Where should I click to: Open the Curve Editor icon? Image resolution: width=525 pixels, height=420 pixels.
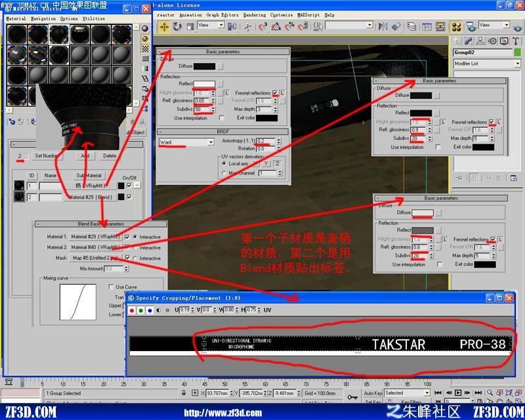[x=427, y=26]
